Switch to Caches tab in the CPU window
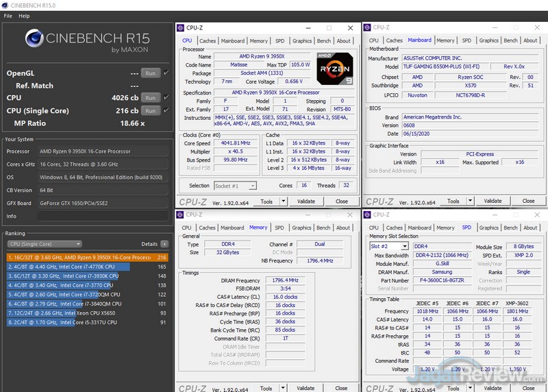 [208, 40]
